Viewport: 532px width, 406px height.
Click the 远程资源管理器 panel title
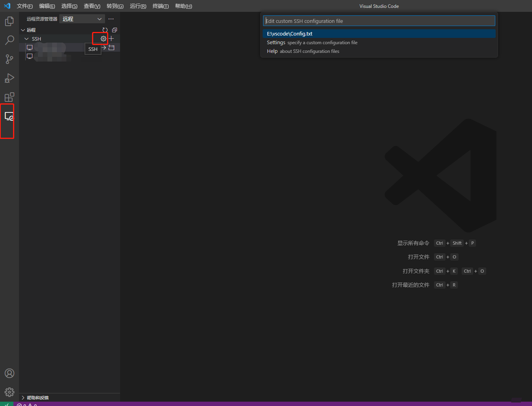(42, 19)
